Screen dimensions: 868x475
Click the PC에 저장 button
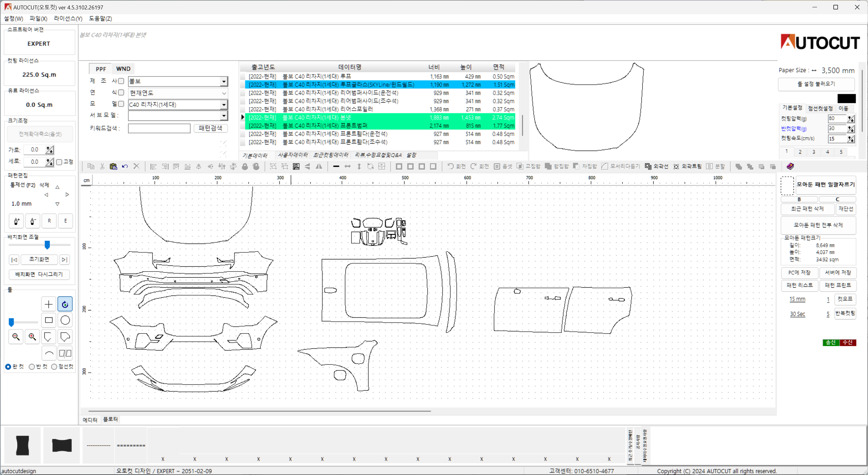tap(799, 272)
